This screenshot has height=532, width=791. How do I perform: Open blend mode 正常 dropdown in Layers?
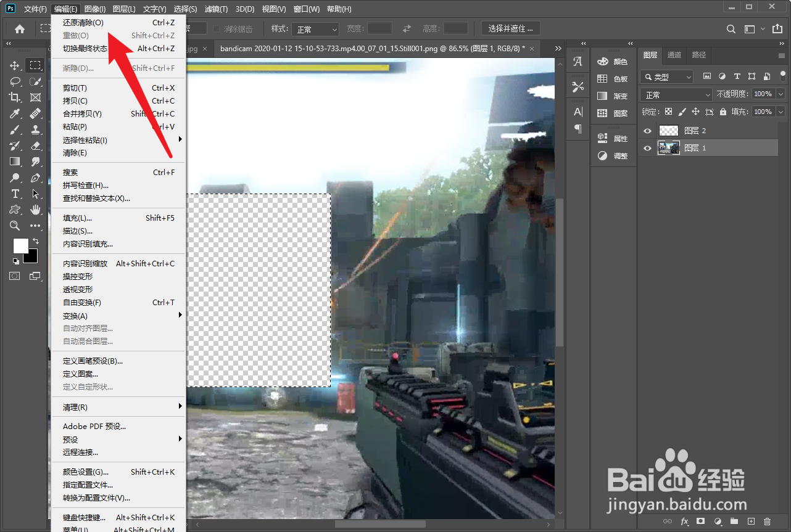(x=676, y=94)
